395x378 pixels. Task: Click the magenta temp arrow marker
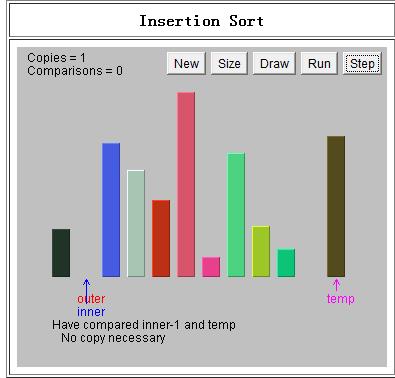pyautogui.click(x=336, y=285)
